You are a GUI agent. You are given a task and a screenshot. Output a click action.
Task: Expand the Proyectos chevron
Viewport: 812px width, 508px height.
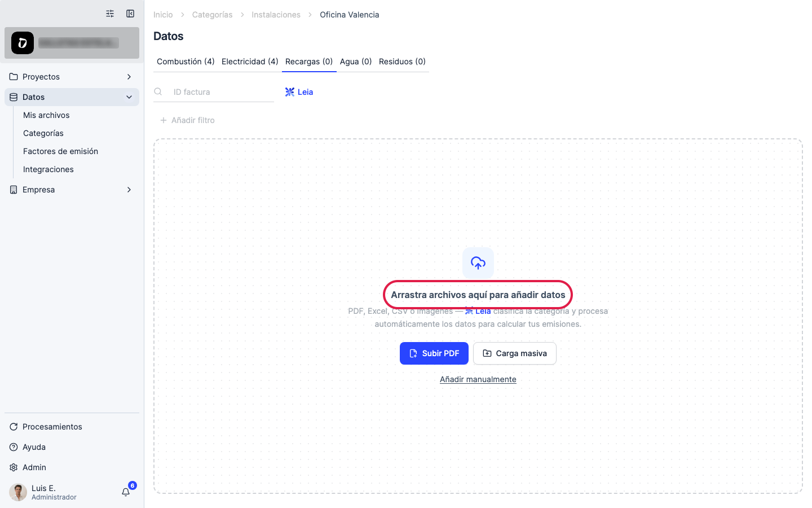click(129, 77)
